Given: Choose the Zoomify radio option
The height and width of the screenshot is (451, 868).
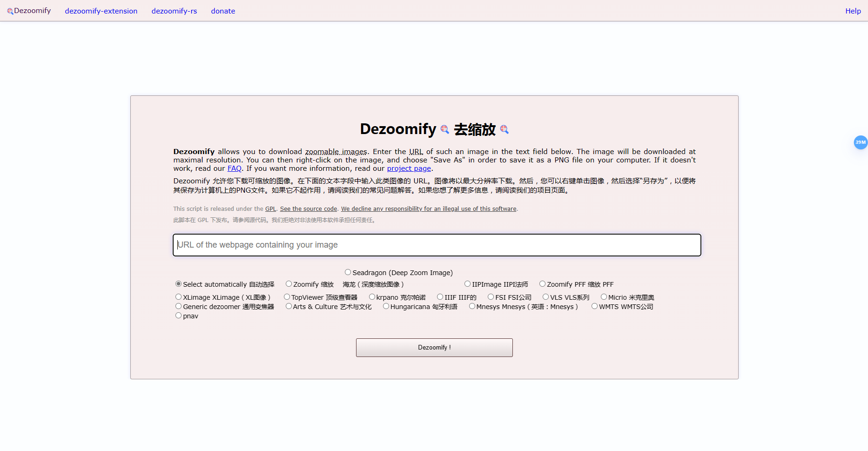Looking at the screenshot, I should tap(289, 284).
